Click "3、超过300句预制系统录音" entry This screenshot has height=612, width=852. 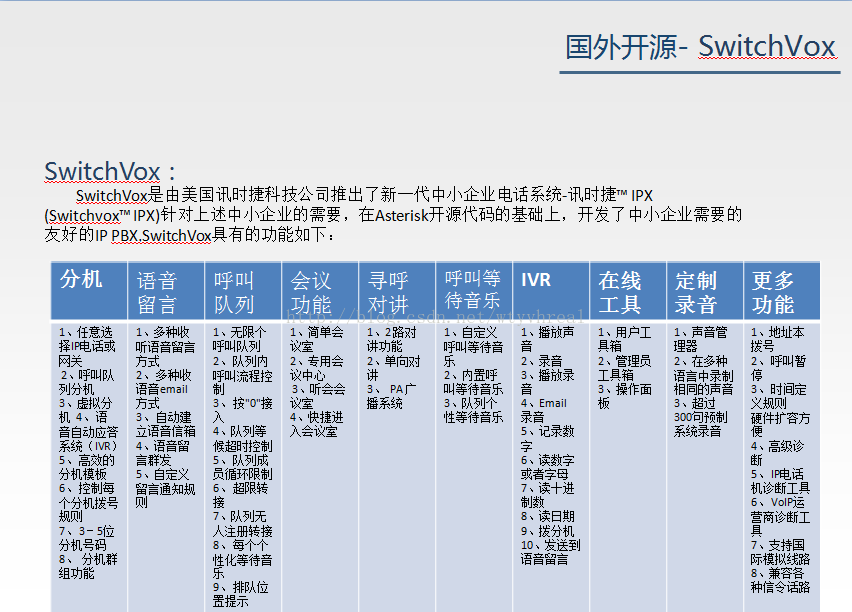[x=700, y=417]
